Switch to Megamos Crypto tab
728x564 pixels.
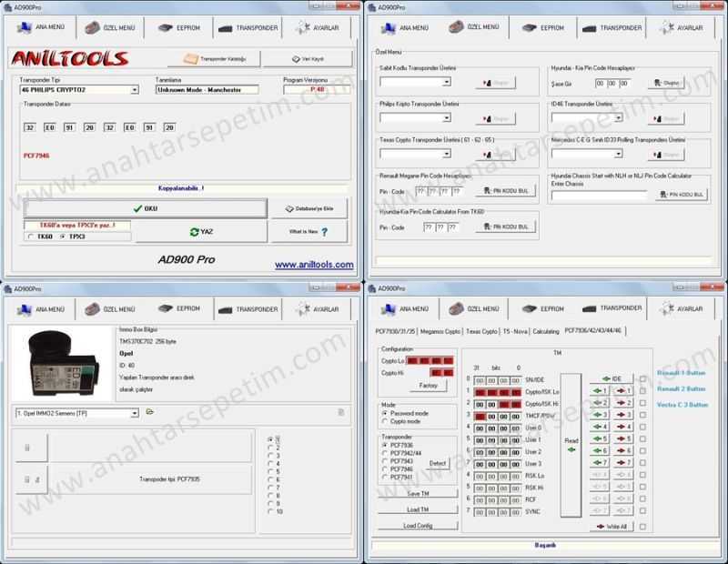click(x=440, y=331)
